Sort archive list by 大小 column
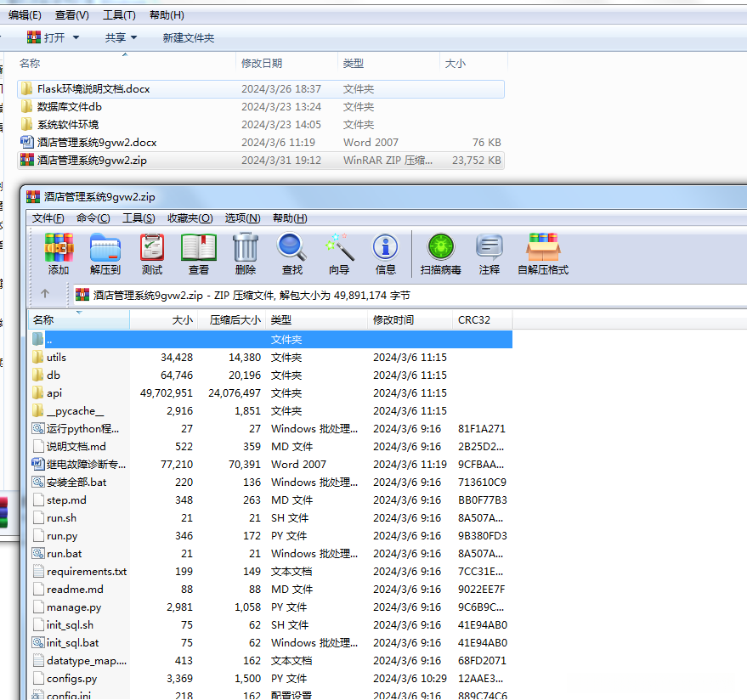The image size is (747, 700). pos(163,319)
